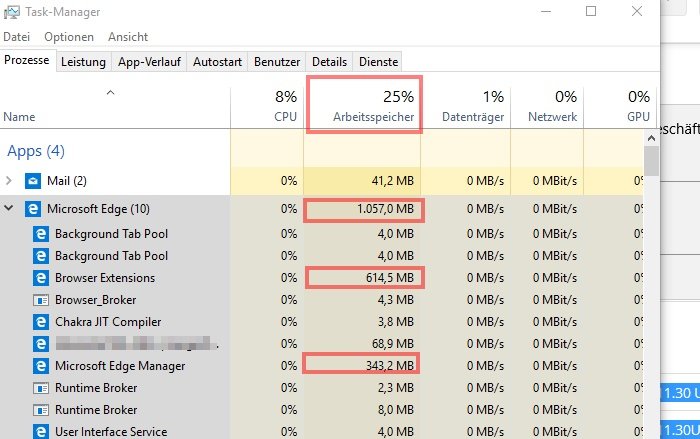Screen dimensions: 700x439
Task: Switch to the Details tab
Action: point(329,62)
